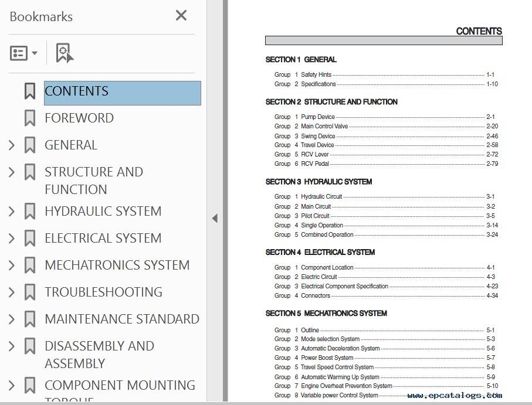Open the bookmark options list menu
This screenshot has height=405, width=532.
[23, 53]
